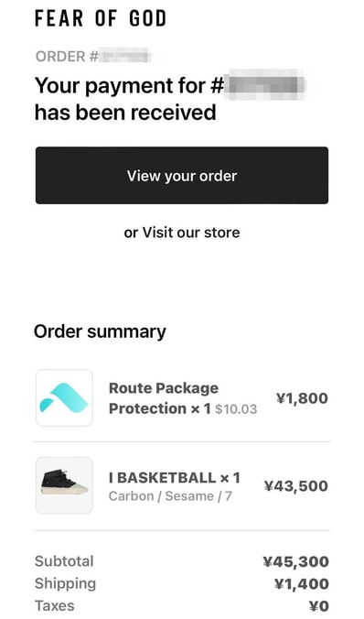Image resolution: width=364 pixels, height=619 pixels.
Task: Click the View your order button
Action: point(182,175)
